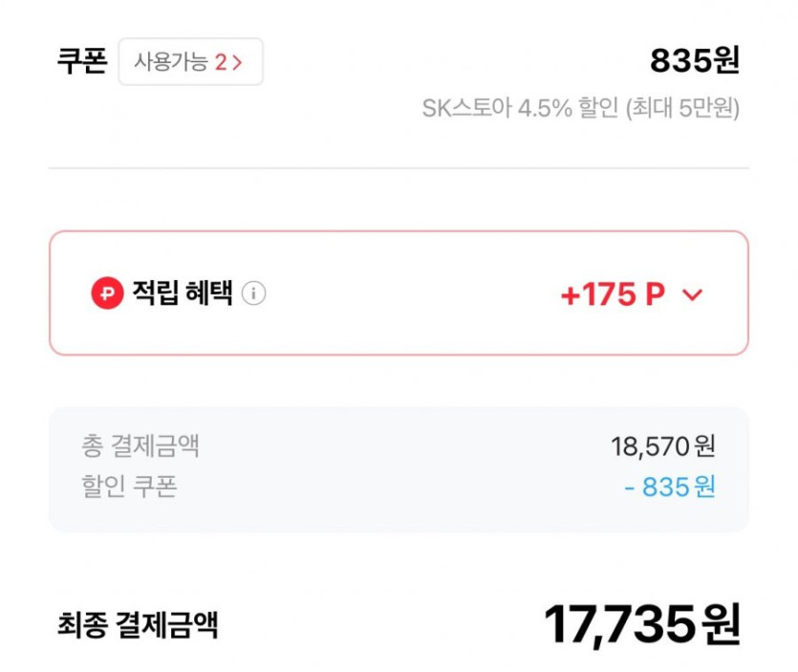The height and width of the screenshot is (672, 798).
Task: Tap the blue -835원 discount value
Action: (x=669, y=488)
